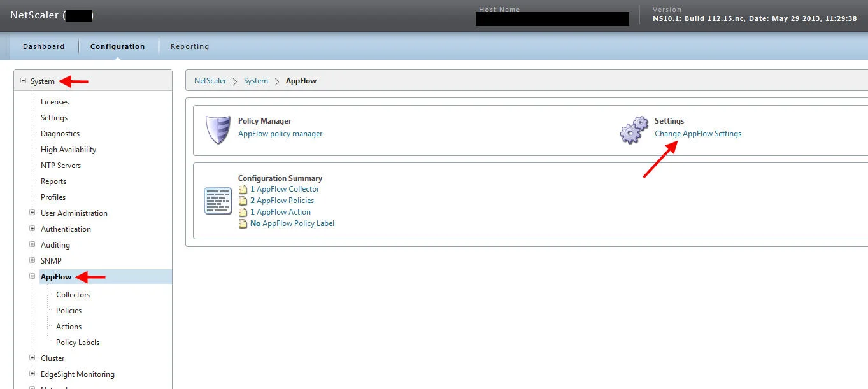Switch to the Dashboard tab
Viewport: 868px width, 389px height.
coord(44,46)
